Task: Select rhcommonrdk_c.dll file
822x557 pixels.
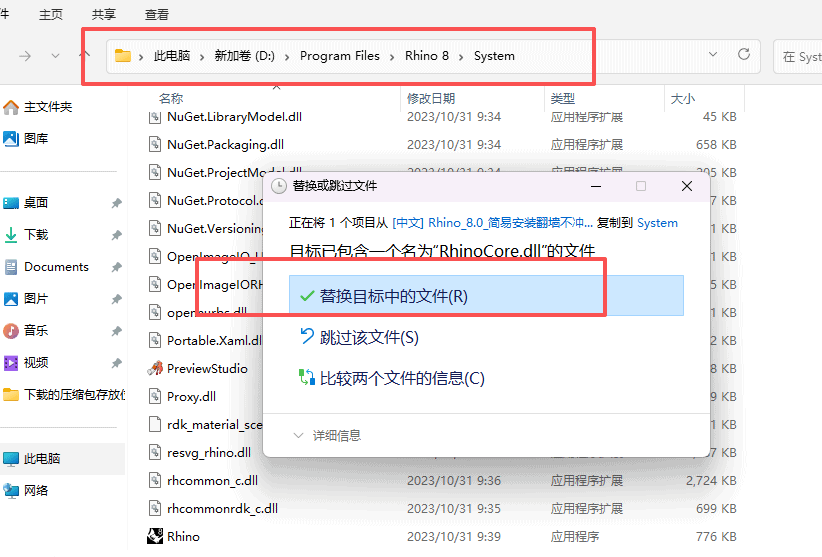Action: (222, 509)
